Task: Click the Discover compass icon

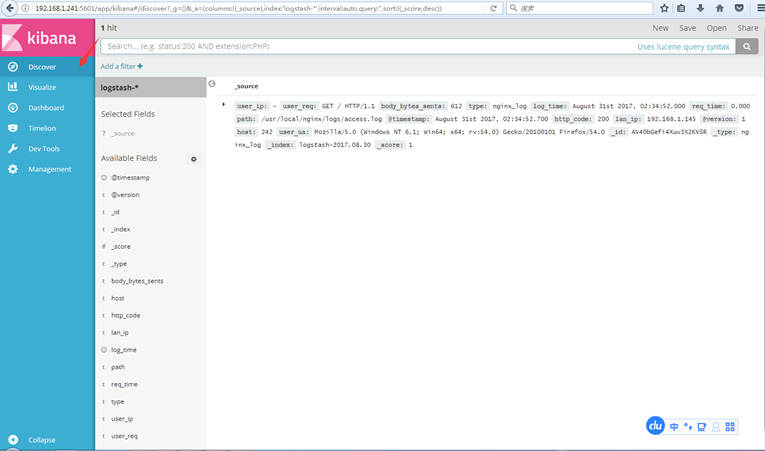Action: (13, 67)
